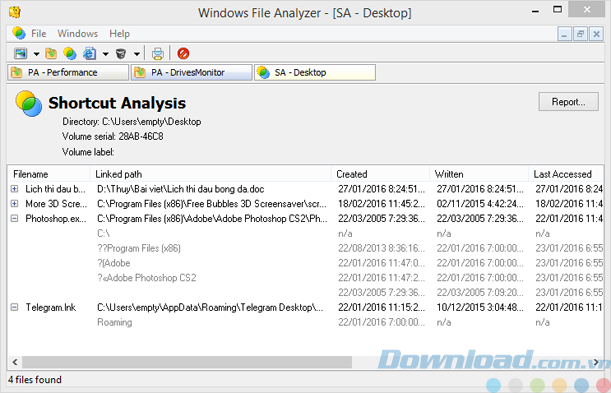Launch the Shortcut Analysis toolbar icon
Viewport: 611px width, 393px height.
click(x=70, y=53)
